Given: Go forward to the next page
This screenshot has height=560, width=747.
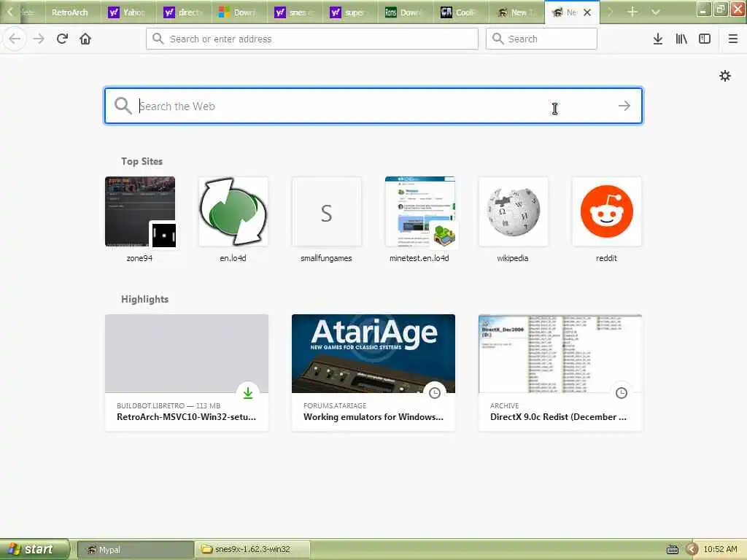Looking at the screenshot, I should coord(39,39).
